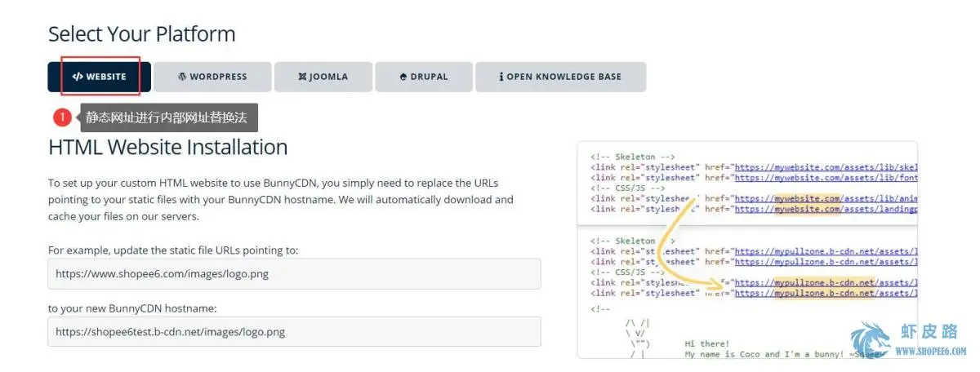This screenshot has width=980, height=372.
Task: Select the Website platform tab
Action: (99, 77)
